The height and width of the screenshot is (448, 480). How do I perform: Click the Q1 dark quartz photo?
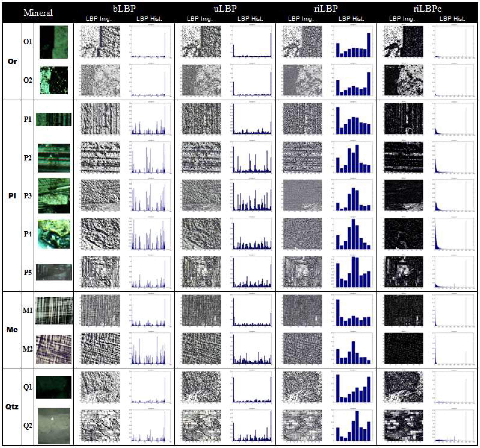point(54,387)
